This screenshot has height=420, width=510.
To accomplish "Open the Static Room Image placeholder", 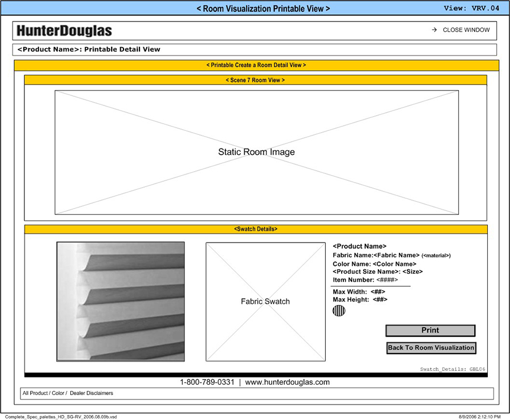I will pos(257,152).
